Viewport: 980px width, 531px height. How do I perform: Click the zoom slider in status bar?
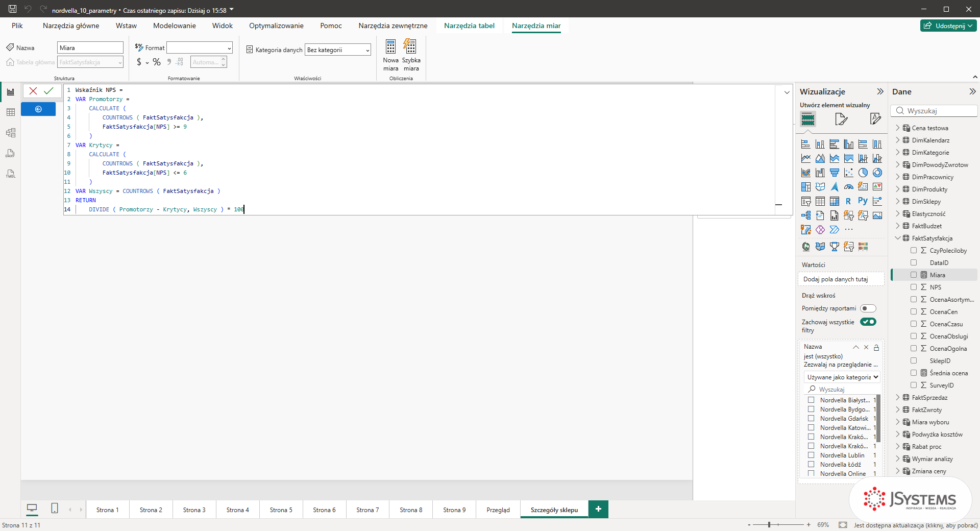(x=779, y=525)
